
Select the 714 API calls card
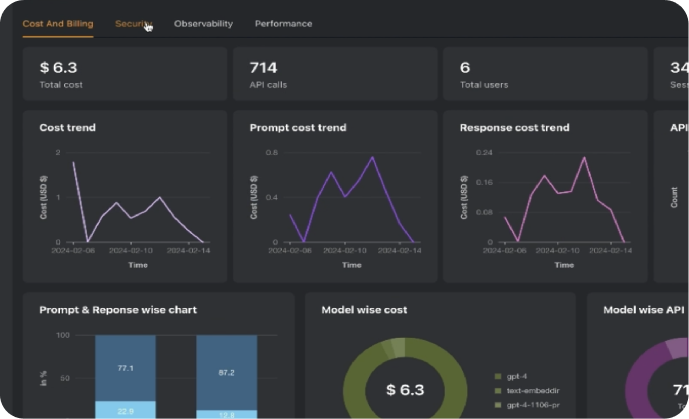coord(335,74)
